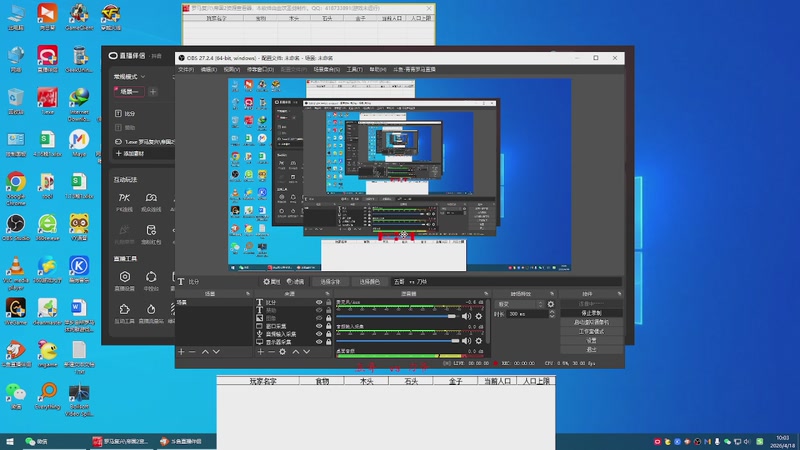Pop out the 场景 dock panel
The height and width of the screenshot is (450, 800).
248,294
